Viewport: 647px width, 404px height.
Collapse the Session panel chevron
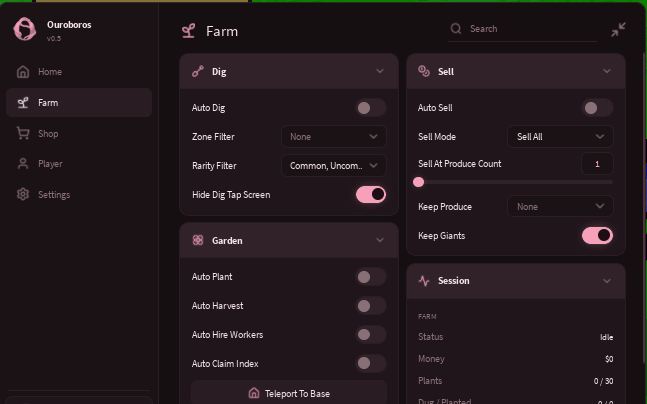click(607, 281)
